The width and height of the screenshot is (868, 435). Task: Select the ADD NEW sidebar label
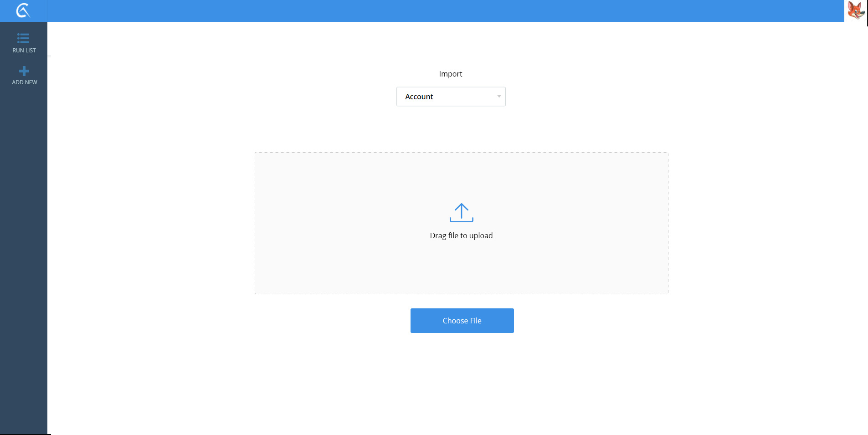[x=25, y=82]
